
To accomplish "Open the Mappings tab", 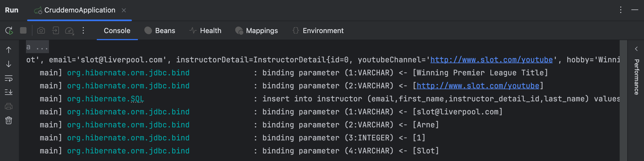I will point(257,31).
